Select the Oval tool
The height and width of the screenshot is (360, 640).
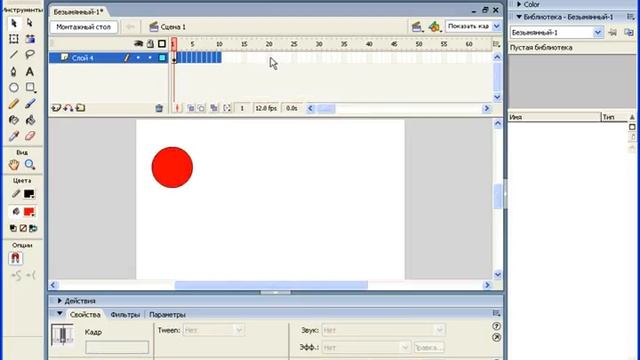[13, 88]
